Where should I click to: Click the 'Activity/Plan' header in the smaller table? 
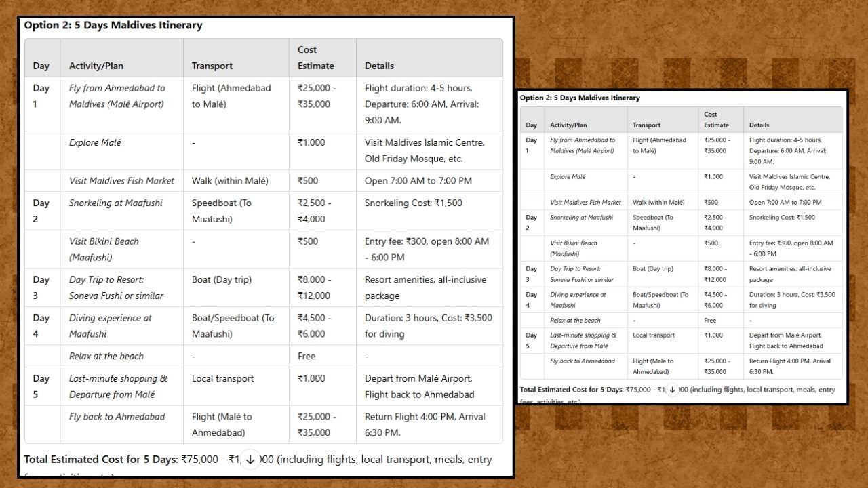pyautogui.click(x=568, y=125)
